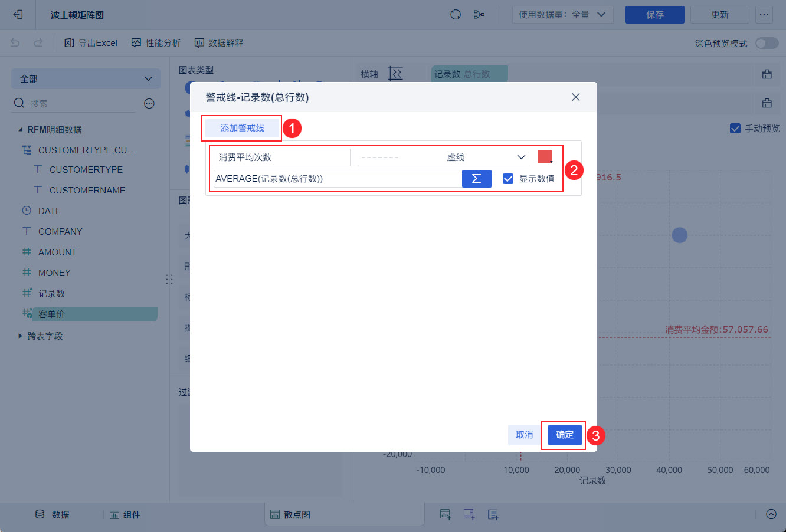This screenshot has height=532, width=786.
Task: Click the 记录数 总行数 axis pill
Action: 470,74
